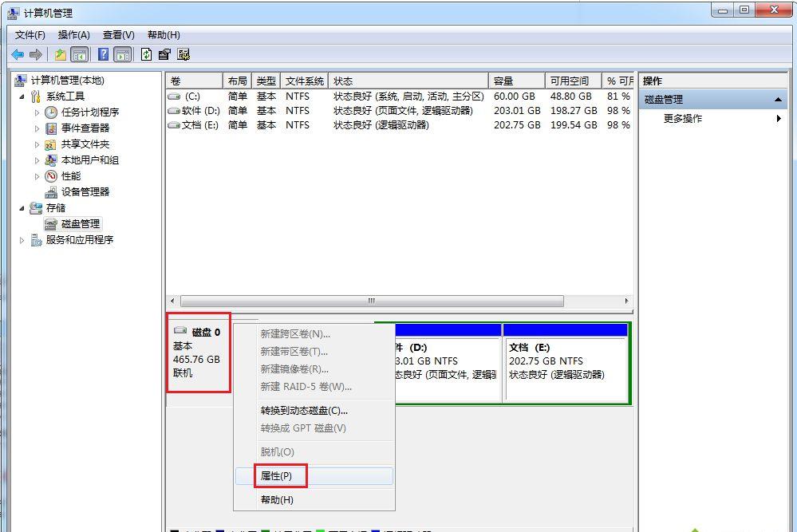Click the Properties toolbar icon
797x532 pixels.
tap(164, 54)
